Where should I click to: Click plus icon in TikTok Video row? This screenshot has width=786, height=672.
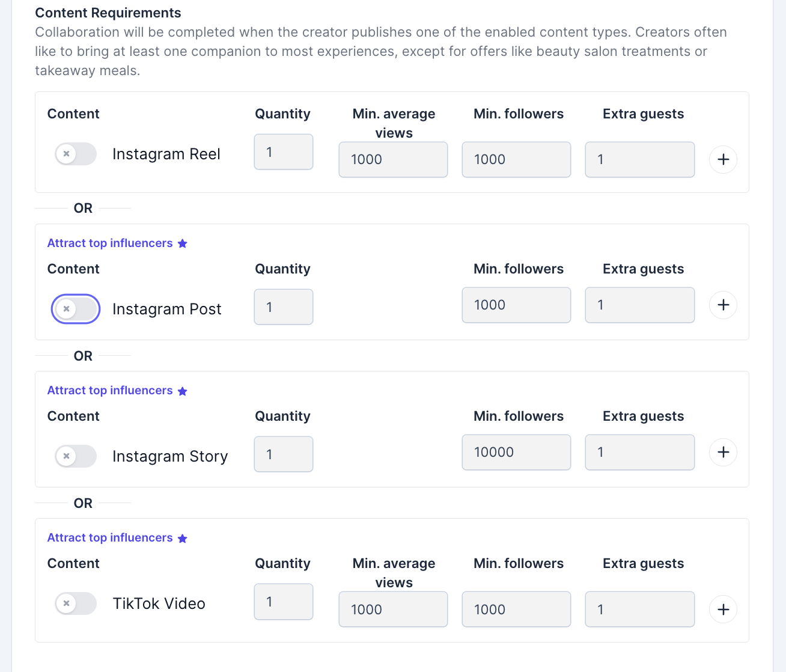[x=723, y=609]
